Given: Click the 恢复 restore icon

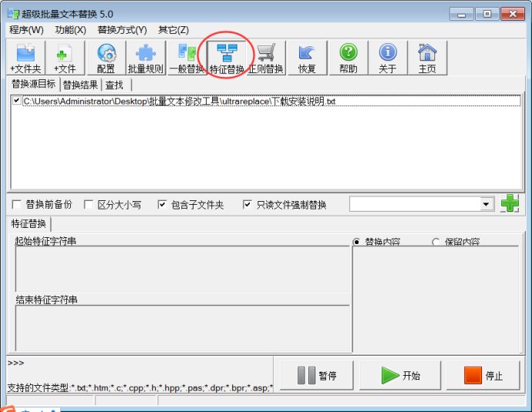Looking at the screenshot, I should tap(307, 58).
